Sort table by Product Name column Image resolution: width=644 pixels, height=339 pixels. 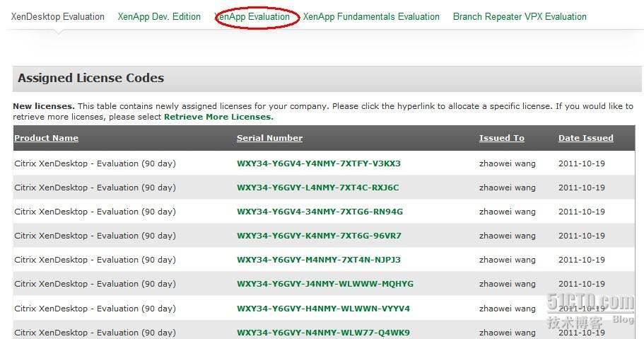[x=46, y=138]
